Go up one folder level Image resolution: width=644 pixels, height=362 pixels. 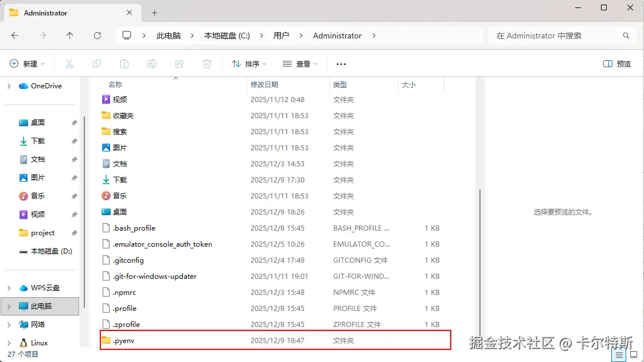(69, 35)
